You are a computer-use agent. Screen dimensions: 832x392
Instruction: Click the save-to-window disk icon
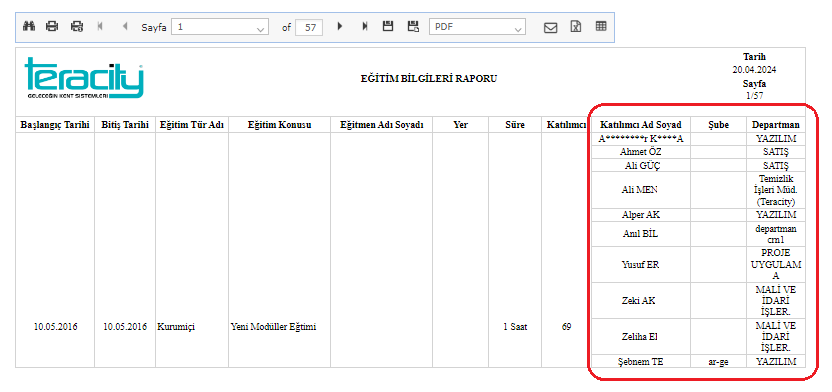click(413, 26)
